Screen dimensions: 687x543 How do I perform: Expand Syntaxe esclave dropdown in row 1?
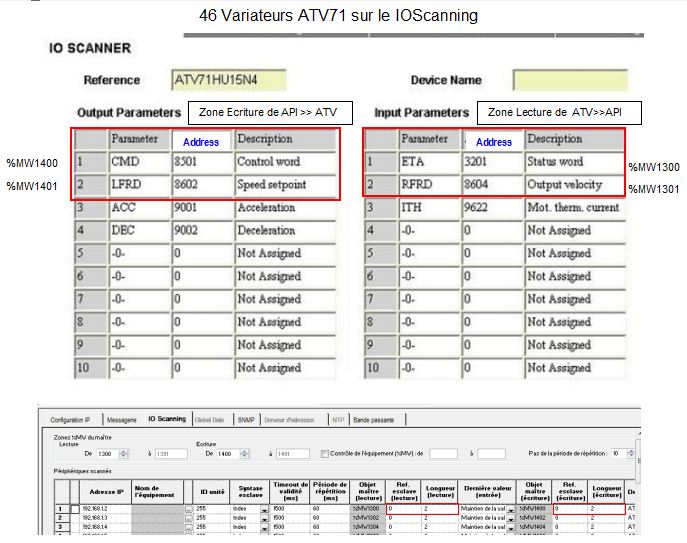tap(264, 509)
